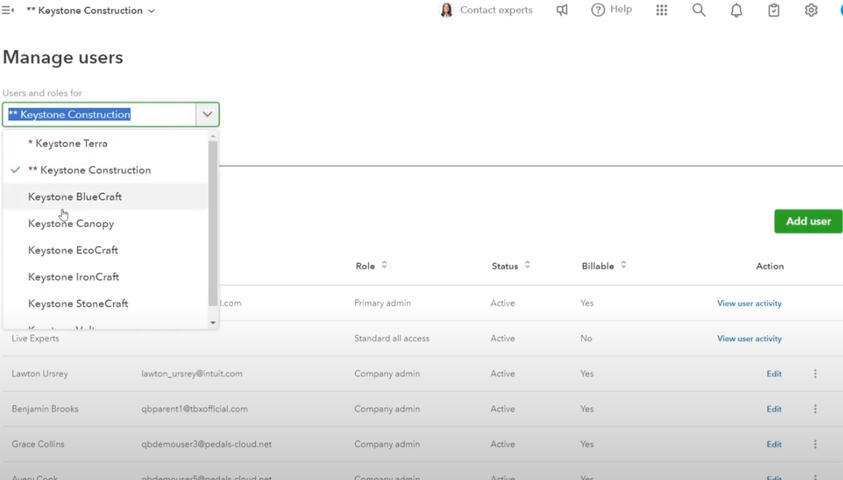Click Edit for Benjamin Brooks
The height and width of the screenshot is (480, 843).
774,409
